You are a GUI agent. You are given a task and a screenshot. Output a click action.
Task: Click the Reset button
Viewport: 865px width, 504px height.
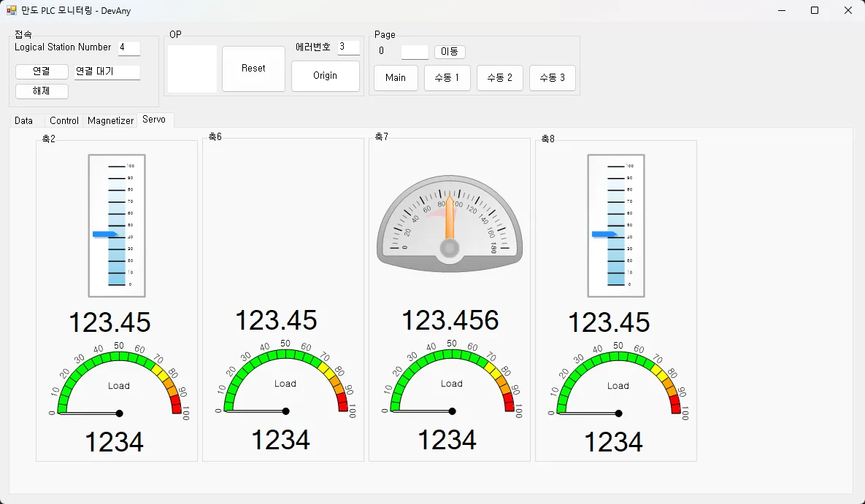254,69
